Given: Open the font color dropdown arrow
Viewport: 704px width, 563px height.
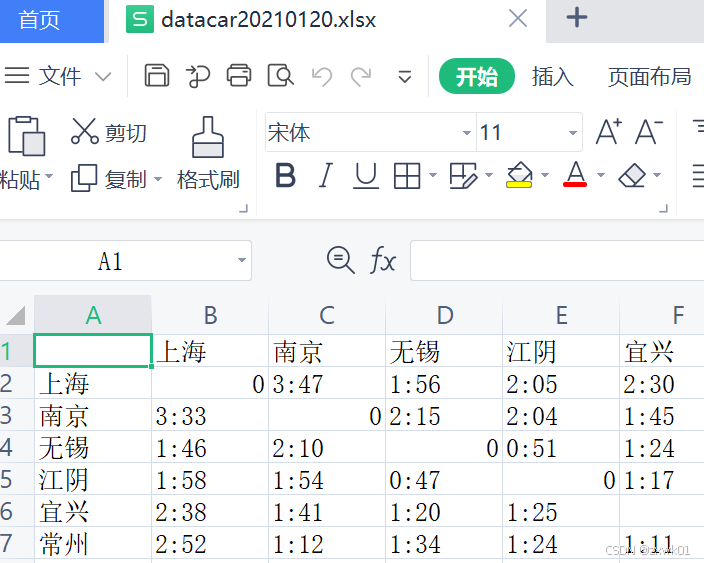Looking at the screenshot, I should 601,175.
